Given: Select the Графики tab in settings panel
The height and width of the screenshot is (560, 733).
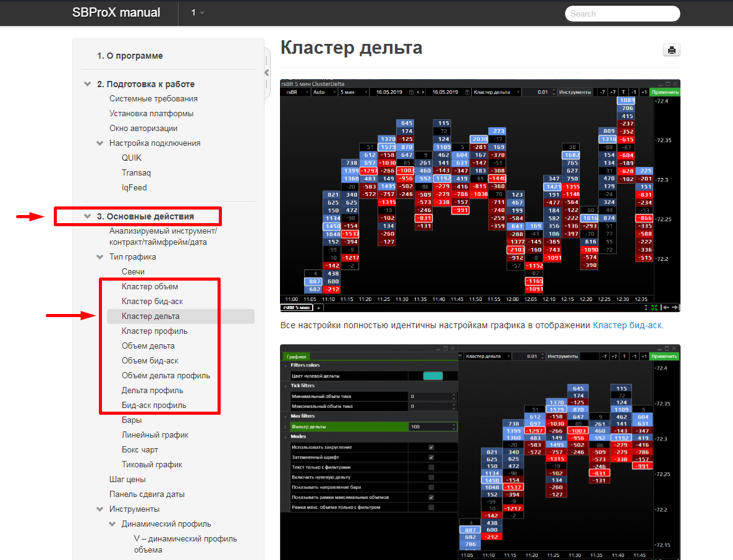Looking at the screenshot, I should [295, 356].
